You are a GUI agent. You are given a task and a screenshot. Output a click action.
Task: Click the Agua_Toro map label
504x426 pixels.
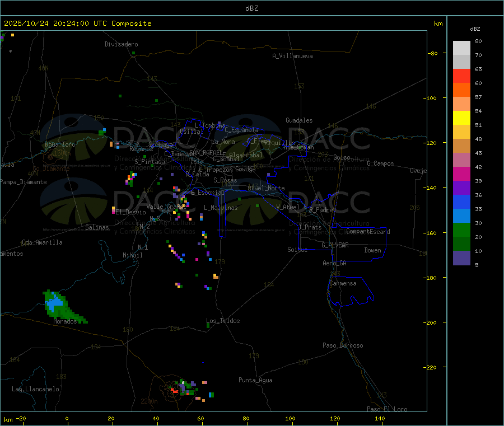(x=60, y=144)
